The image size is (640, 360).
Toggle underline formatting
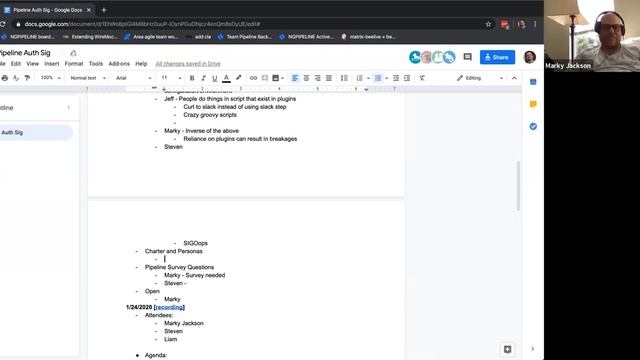click(x=215, y=78)
